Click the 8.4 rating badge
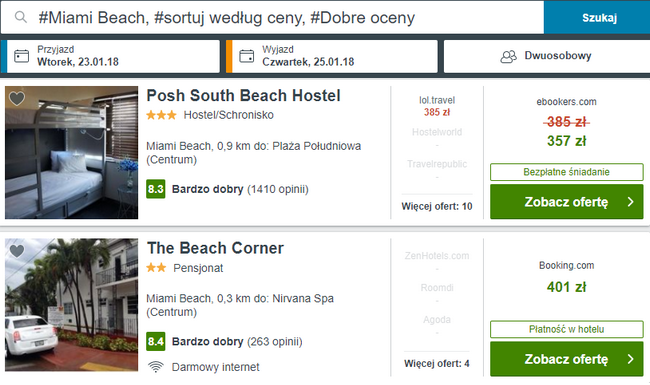This screenshot has width=650, height=385. click(156, 341)
